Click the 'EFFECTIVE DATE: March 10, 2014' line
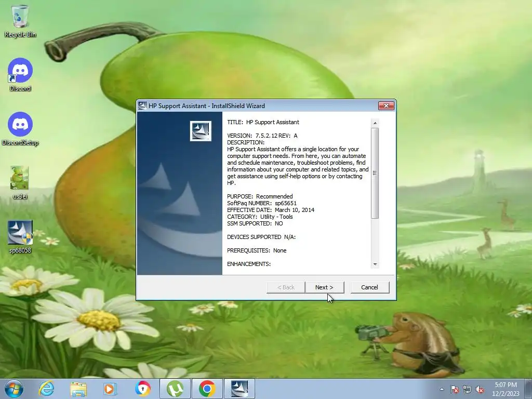 click(x=270, y=210)
